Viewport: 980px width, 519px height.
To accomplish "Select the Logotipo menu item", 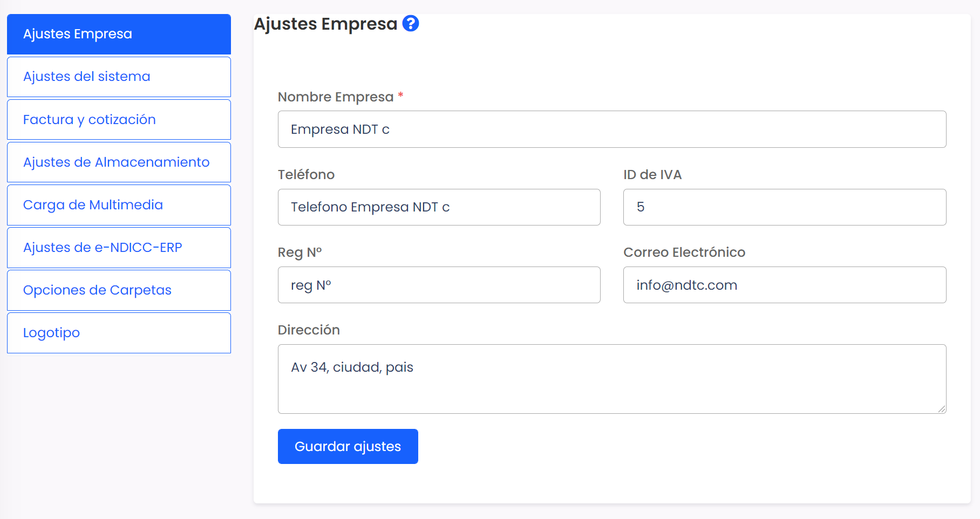I will coord(119,333).
